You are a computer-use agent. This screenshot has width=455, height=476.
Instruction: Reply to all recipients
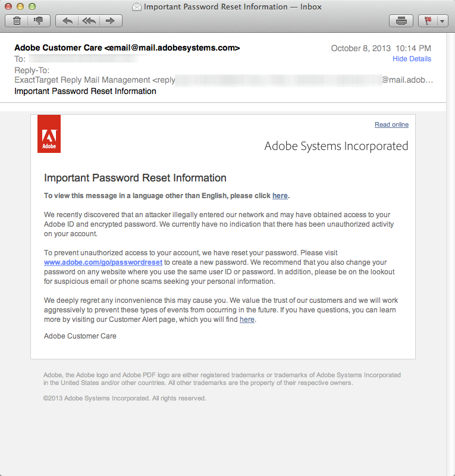point(89,21)
